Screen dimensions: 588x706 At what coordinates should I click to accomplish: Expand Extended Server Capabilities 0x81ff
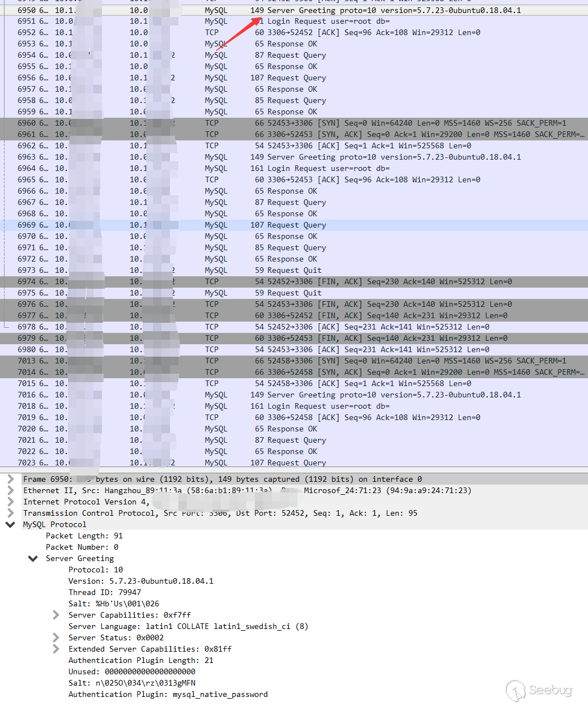(56, 649)
